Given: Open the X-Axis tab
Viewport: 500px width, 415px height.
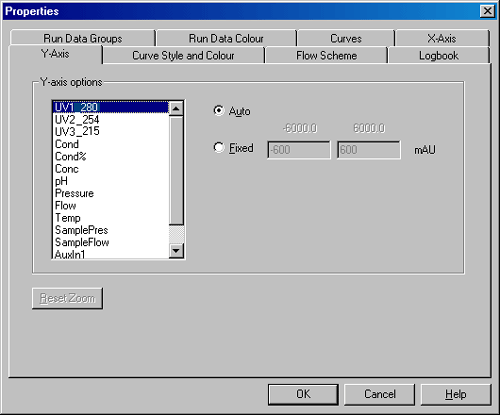Looking at the screenshot, I should [x=442, y=38].
